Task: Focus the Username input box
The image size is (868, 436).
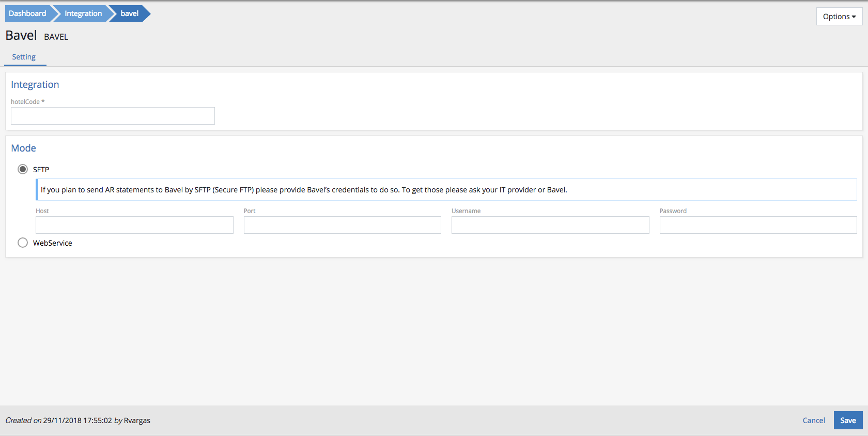Action: click(550, 225)
